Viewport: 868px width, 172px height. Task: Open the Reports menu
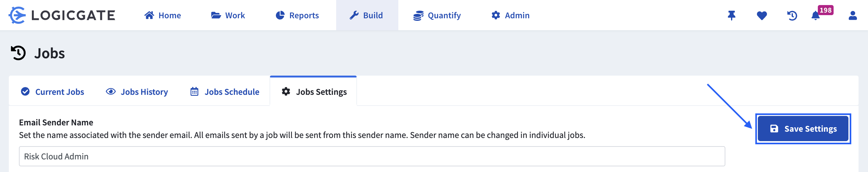coord(297,15)
